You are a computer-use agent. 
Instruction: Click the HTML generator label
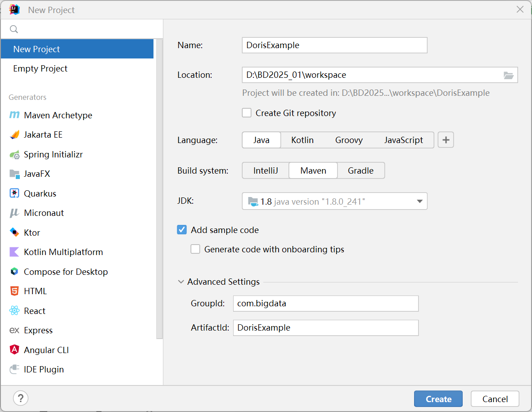click(x=35, y=291)
